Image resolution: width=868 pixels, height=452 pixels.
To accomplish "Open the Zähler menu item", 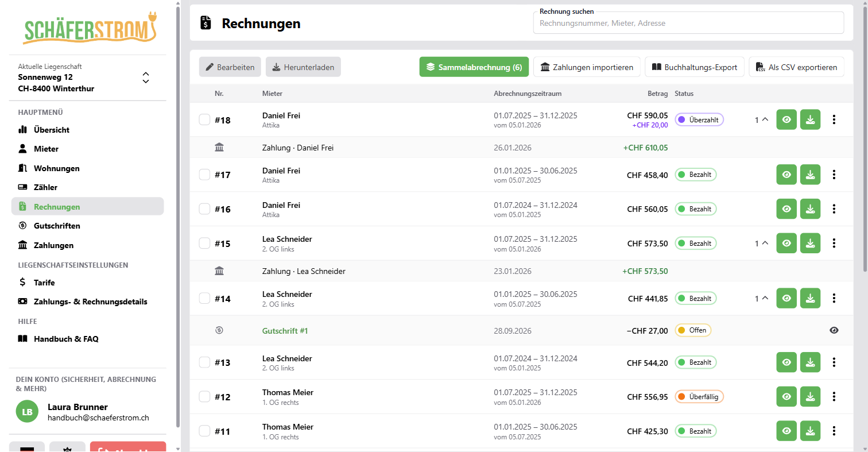I will click(87, 187).
